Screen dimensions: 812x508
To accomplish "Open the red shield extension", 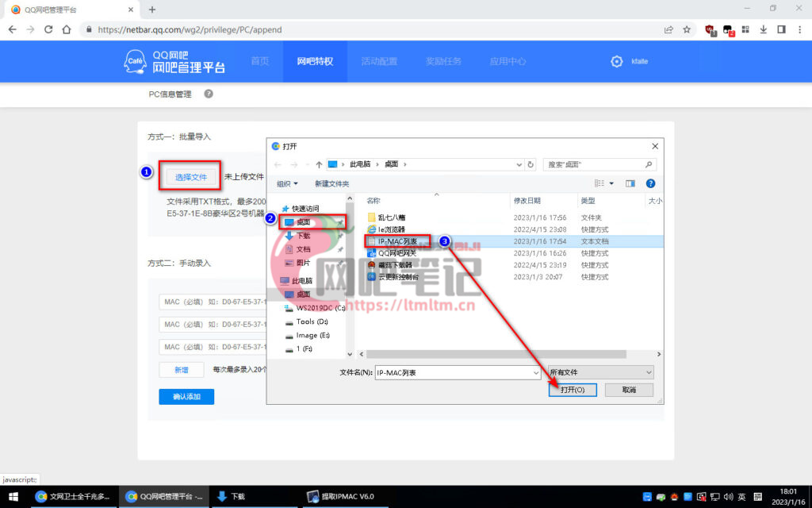I will click(710, 30).
